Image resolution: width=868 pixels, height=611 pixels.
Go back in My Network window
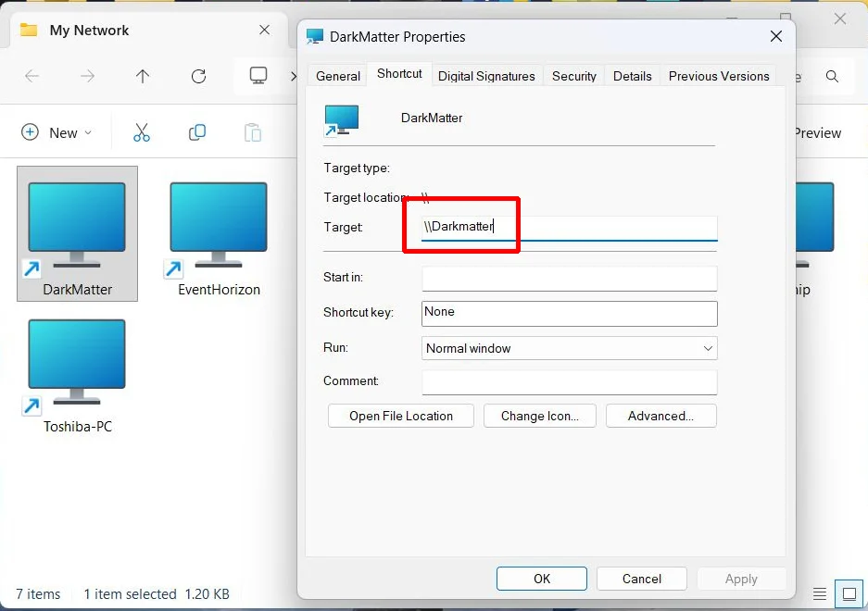tap(32, 76)
